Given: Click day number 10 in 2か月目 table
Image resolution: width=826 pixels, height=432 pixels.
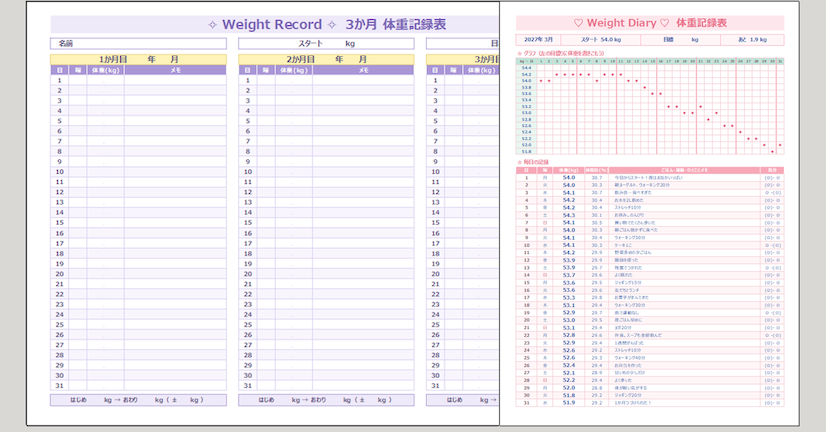Looking at the screenshot, I should (248, 172).
